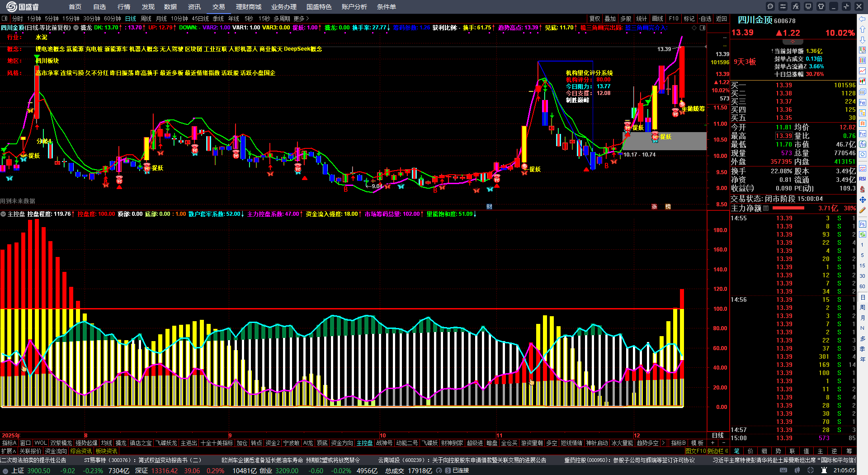868x475 pixels.
Task: Expand the 更多 periods dropdown
Action: pyautogui.click(x=301, y=19)
